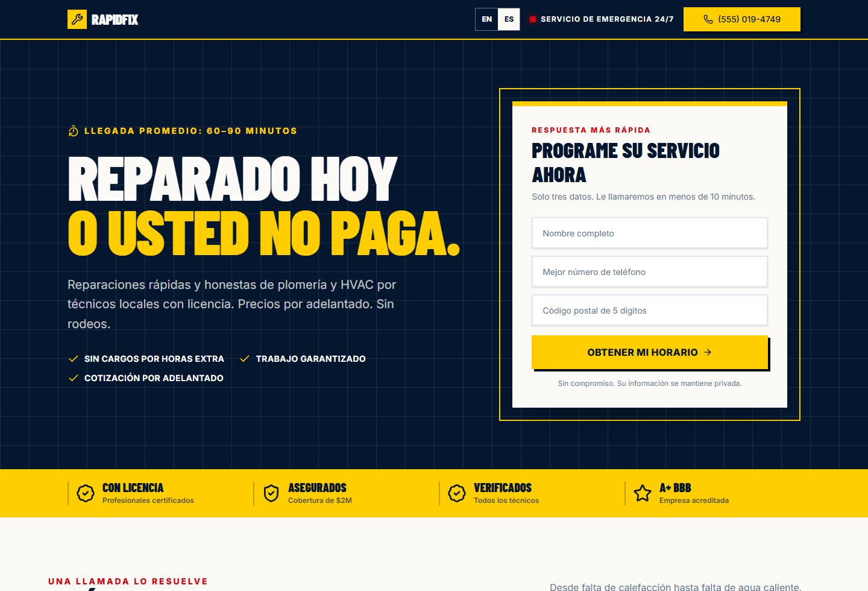Open the RAPIDFIX home link
This screenshot has height=591, width=868.
[103, 19]
